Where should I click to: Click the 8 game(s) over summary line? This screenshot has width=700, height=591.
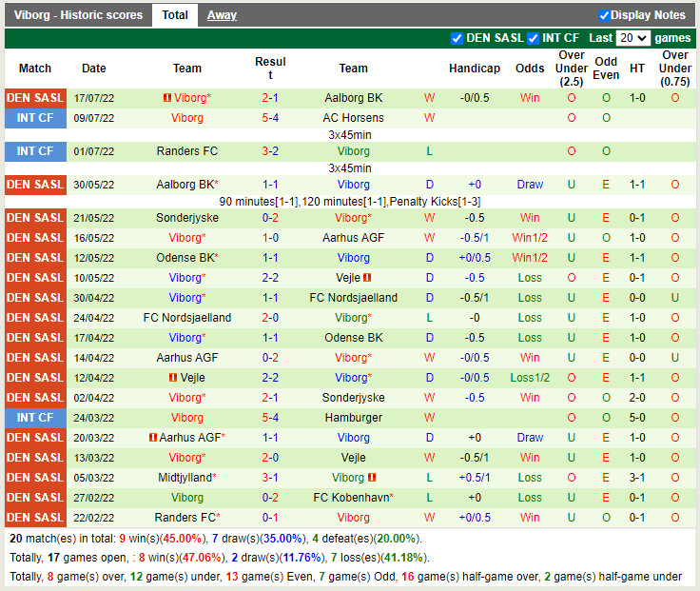[345, 577]
